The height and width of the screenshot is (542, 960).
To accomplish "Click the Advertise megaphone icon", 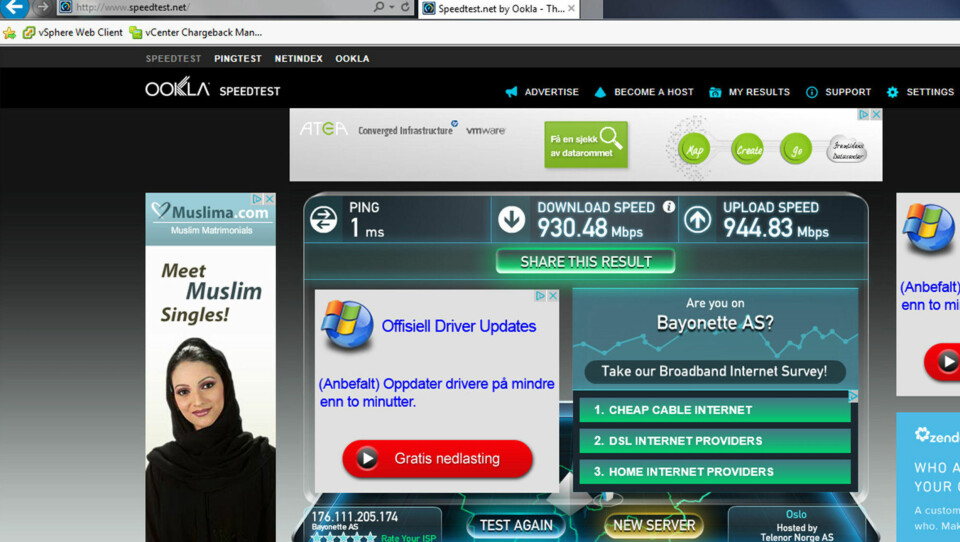I will (x=511, y=92).
